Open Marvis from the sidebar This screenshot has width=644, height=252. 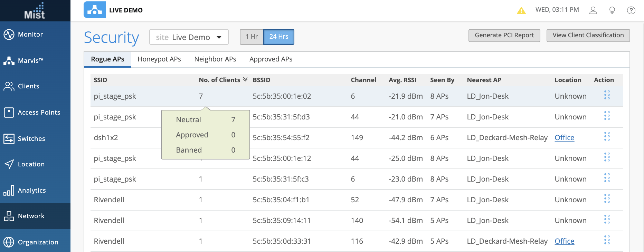(x=30, y=61)
